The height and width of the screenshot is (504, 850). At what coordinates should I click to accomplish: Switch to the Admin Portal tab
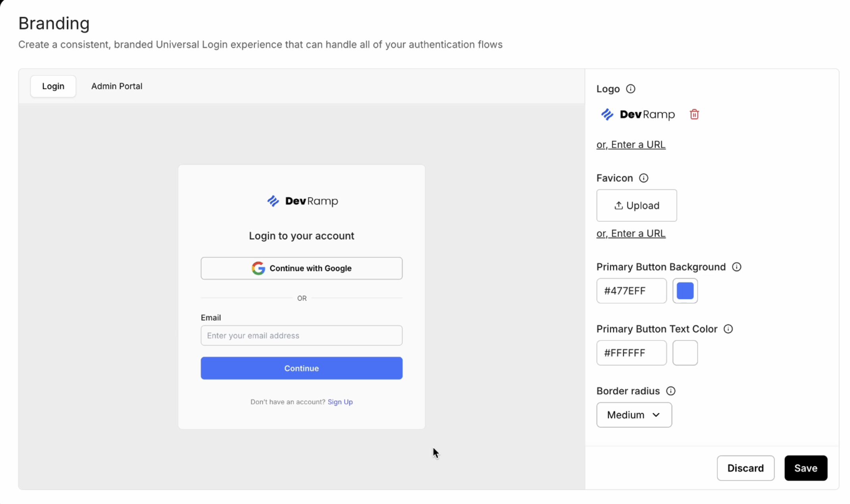pyautogui.click(x=117, y=86)
